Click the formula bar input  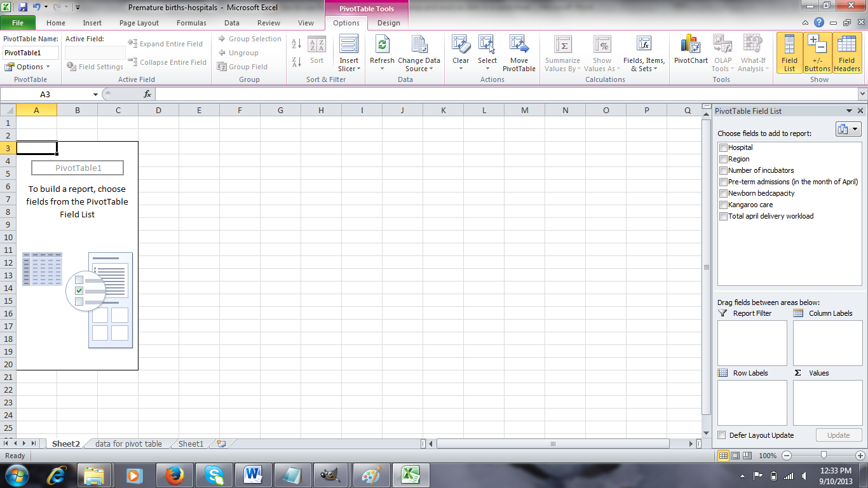point(506,94)
